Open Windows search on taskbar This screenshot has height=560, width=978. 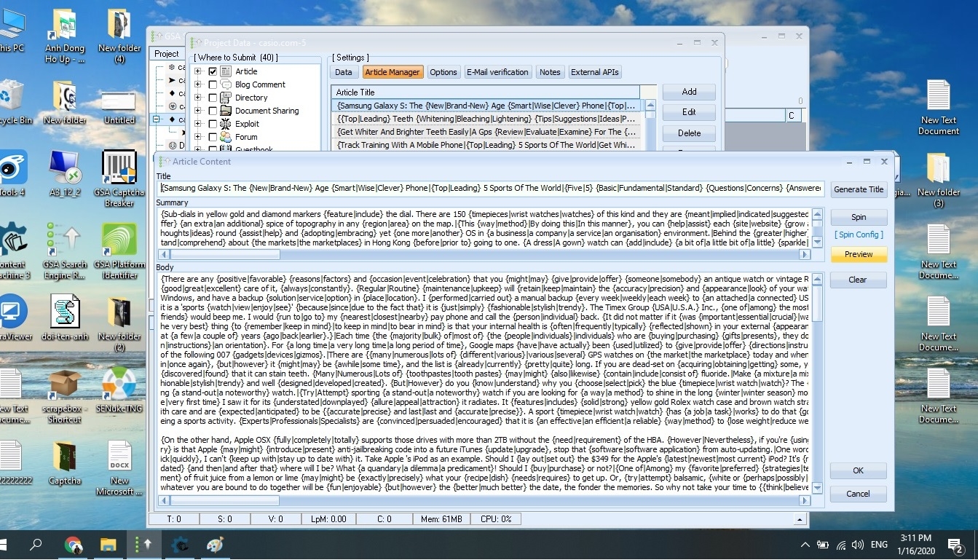coord(36,544)
